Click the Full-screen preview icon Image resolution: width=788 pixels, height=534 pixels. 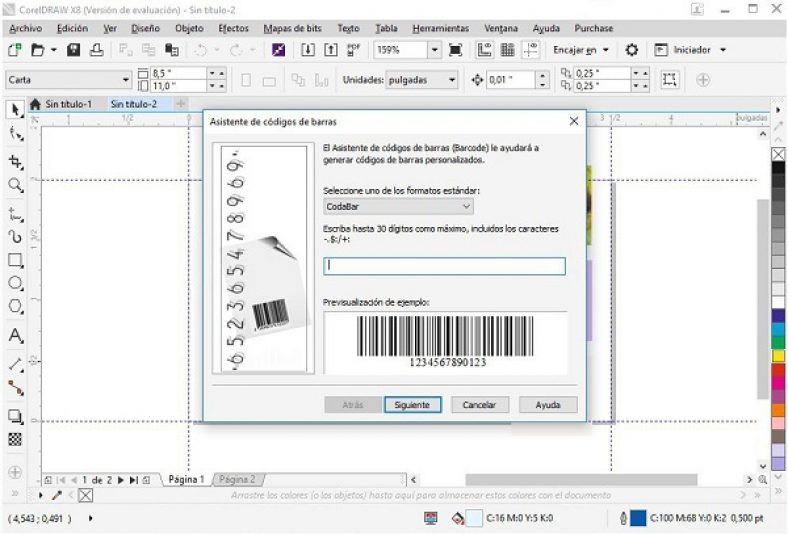(x=455, y=50)
